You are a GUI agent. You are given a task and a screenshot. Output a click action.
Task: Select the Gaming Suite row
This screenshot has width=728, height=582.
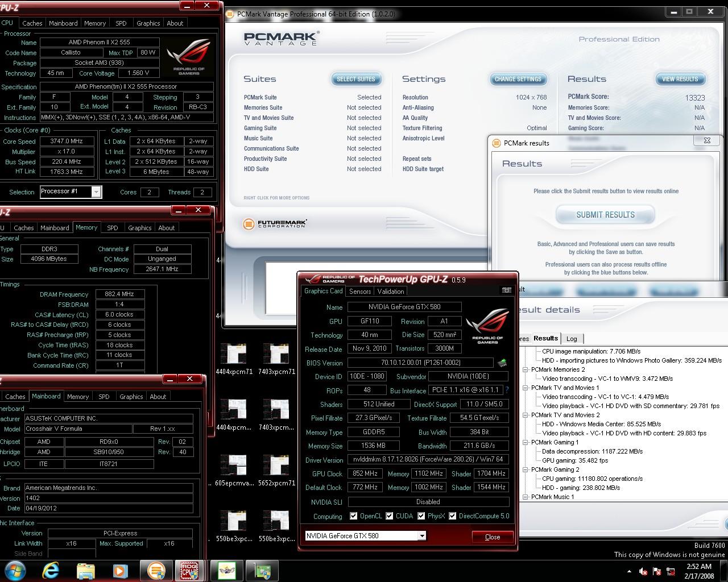(312, 128)
